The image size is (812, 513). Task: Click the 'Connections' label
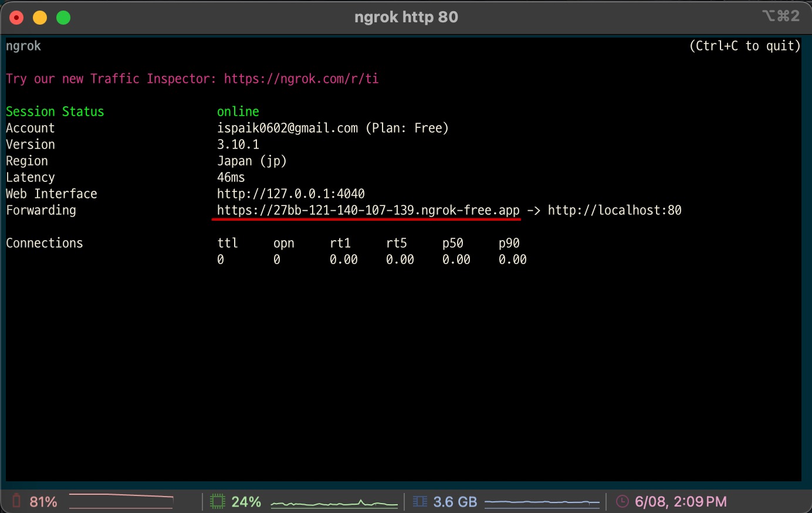[45, 243]
